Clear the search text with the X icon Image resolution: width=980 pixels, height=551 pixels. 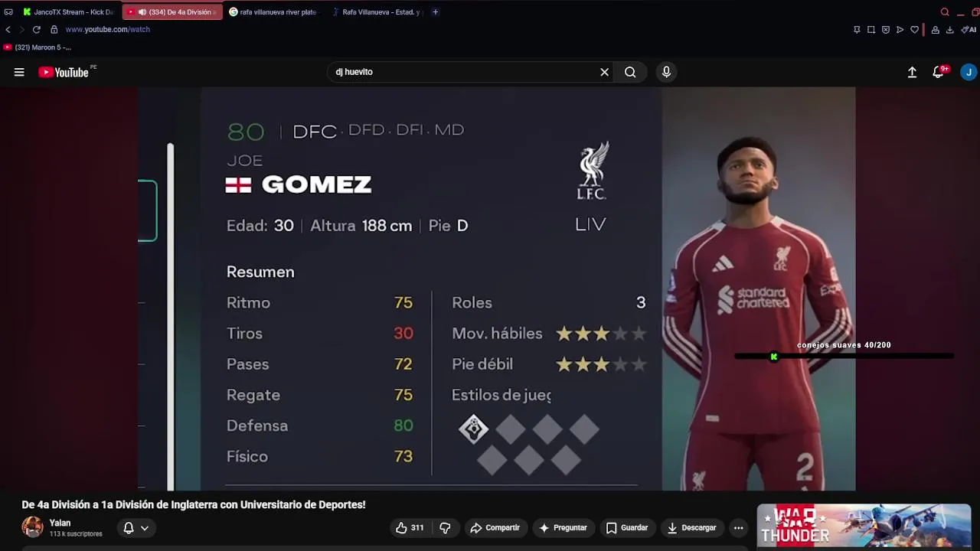click(x=604, y=72)
